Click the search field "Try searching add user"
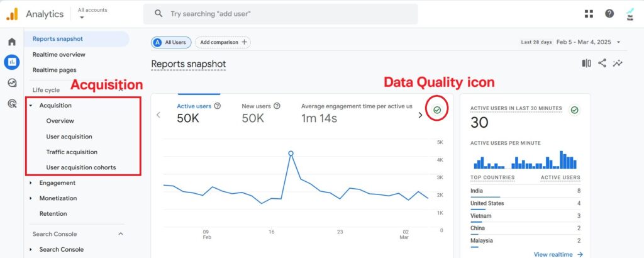 click(x=280, y=14)
